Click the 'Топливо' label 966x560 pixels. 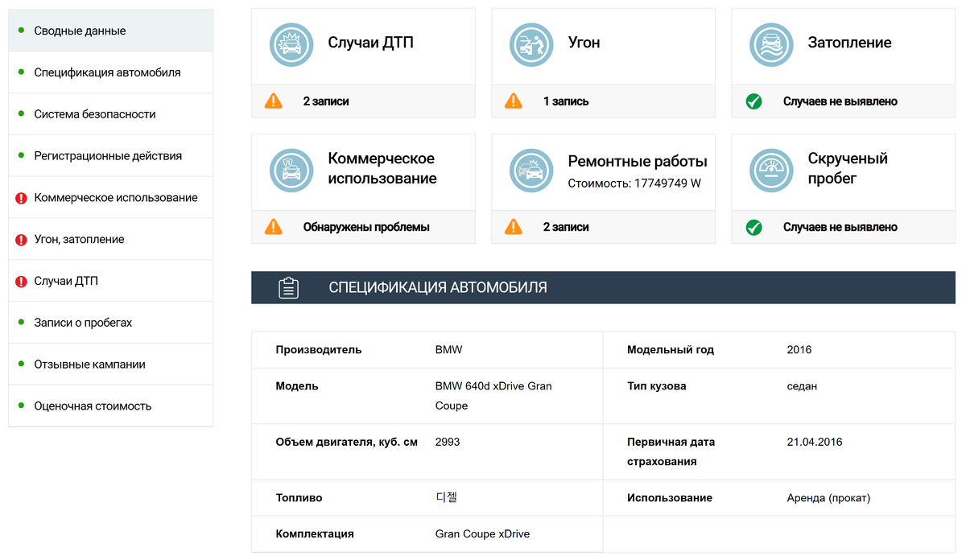(299, 498)
